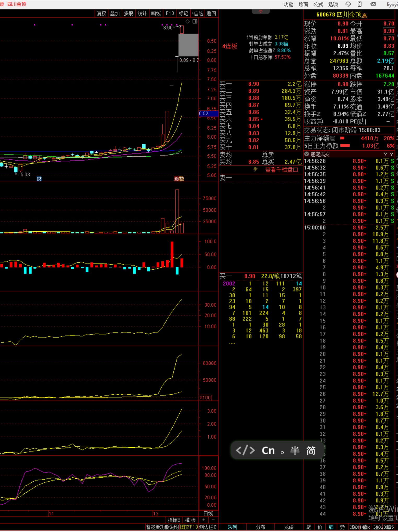398x532 pixels.
Task: Click the 四川金顶 tab at top left
Action: pyautogui.click(x=17, y=4)
